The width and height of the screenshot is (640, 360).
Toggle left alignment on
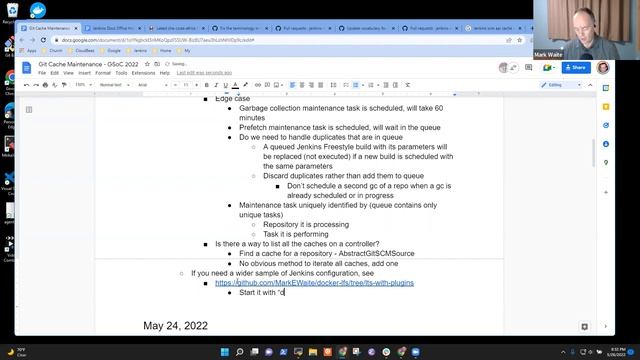(292, 85)
